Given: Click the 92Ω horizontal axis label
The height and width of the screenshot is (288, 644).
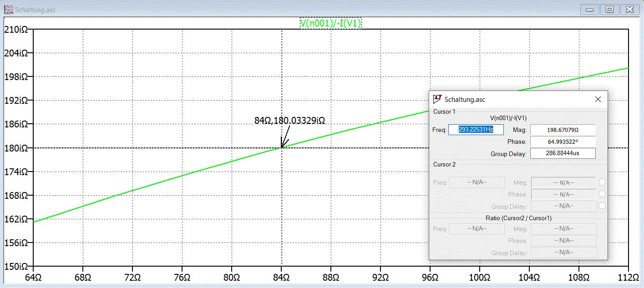Looking at the screenshot, I should (380, 278).
